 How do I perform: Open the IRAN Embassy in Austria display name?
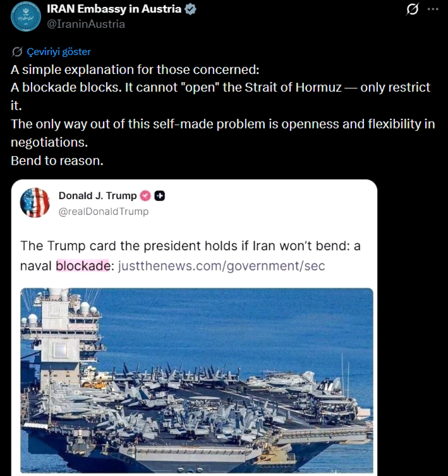click(114, 9)
